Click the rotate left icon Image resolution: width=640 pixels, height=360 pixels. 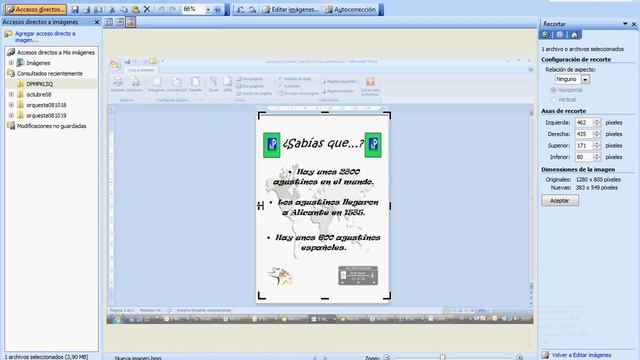pyautogui.click(x=240, y=9)
